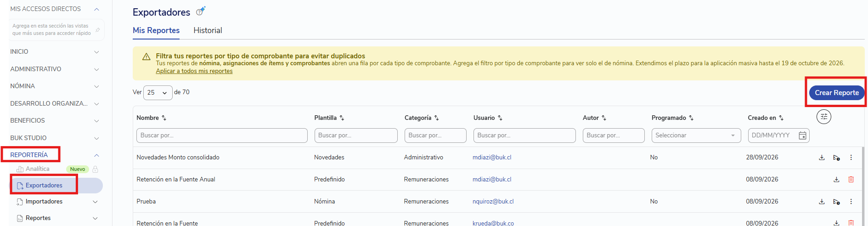Focus the Usuario search field
Viewport: 868px width, 226px height.
click(524, 136)
